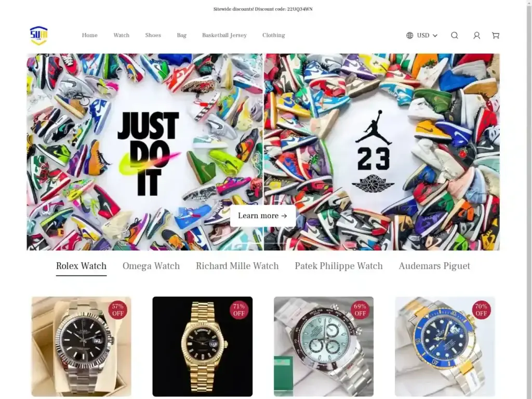
Task: Expand the USD currency dropdown
Action: click(x=427, y=35)
